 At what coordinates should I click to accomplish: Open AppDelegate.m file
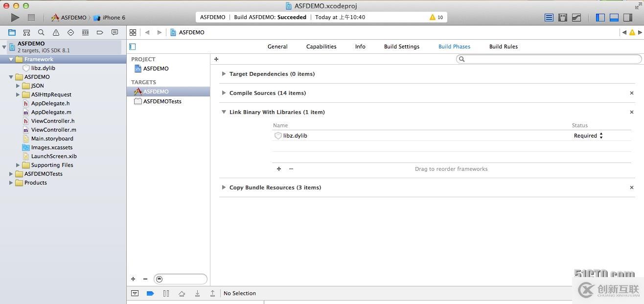pos(51,112)
